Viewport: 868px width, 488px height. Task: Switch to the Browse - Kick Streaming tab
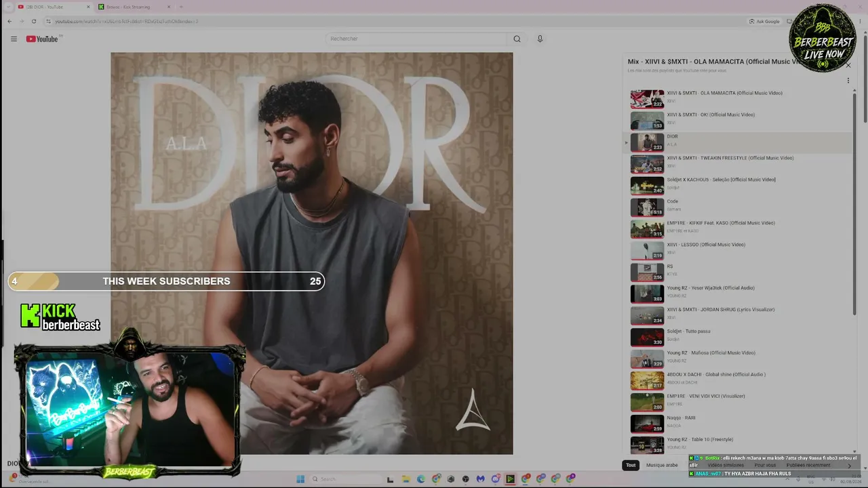point(134,7)
